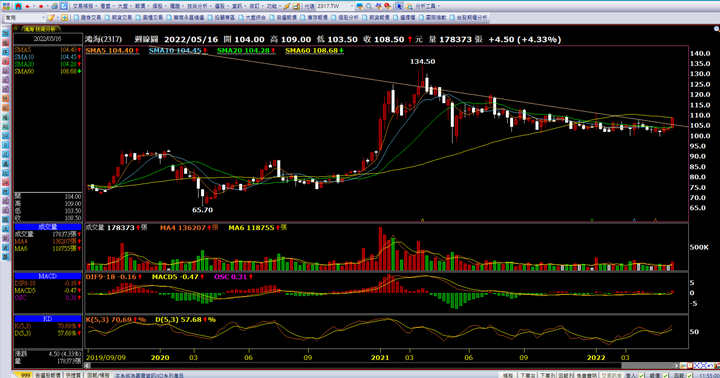The width and height of the screenshot is (720, 378).
Task: Click the window layout icon before 代碼
Action: (296, 6)
